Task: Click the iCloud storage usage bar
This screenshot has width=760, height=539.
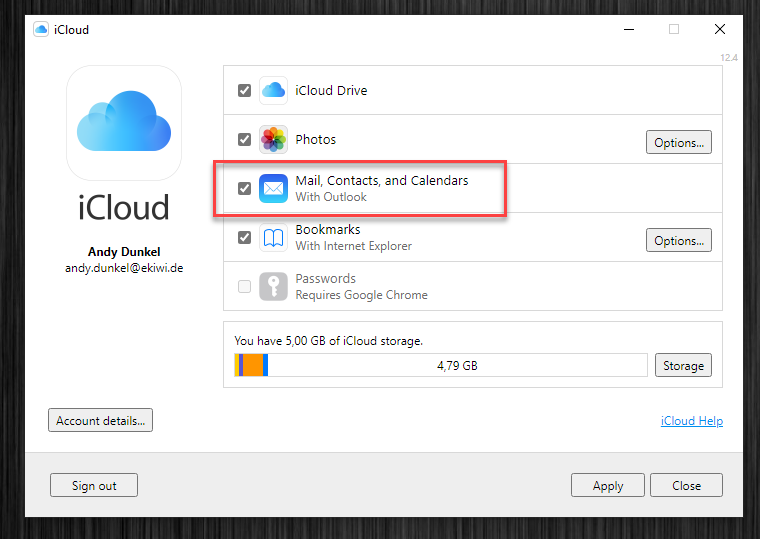Action: 441,365
